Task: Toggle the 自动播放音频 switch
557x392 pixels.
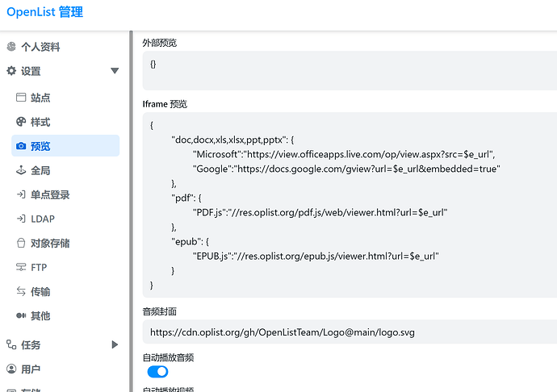Action: [x=157, y=372]
